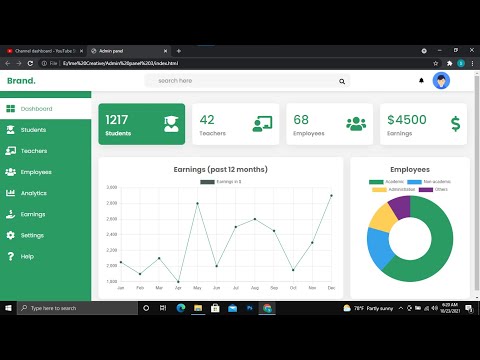Click the yellow Administration donut segment
480x360 pixels.
pos(384,217)
